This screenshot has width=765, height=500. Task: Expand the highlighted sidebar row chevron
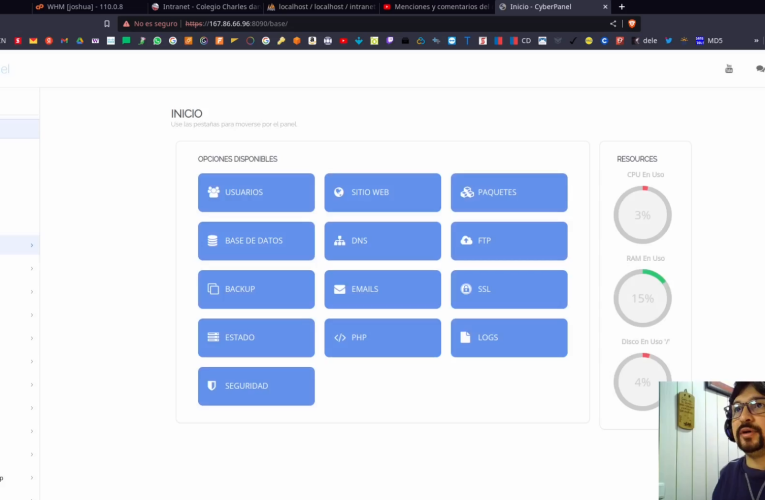point(32,245)
